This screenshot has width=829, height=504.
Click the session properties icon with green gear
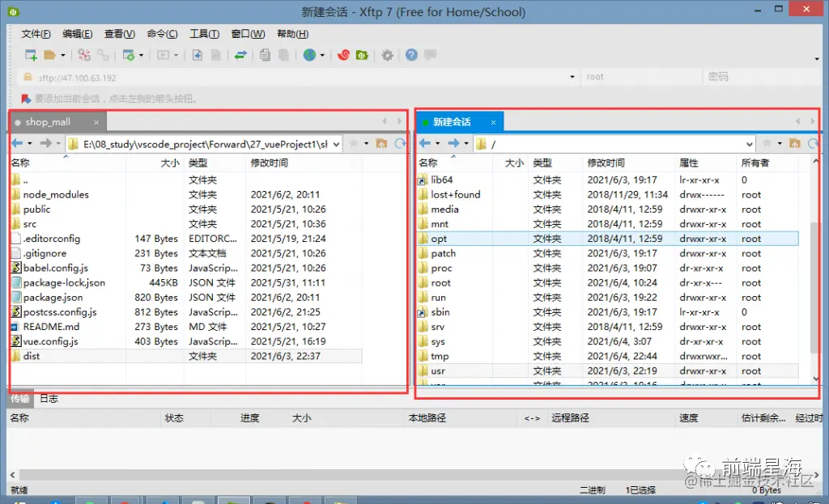129,55
